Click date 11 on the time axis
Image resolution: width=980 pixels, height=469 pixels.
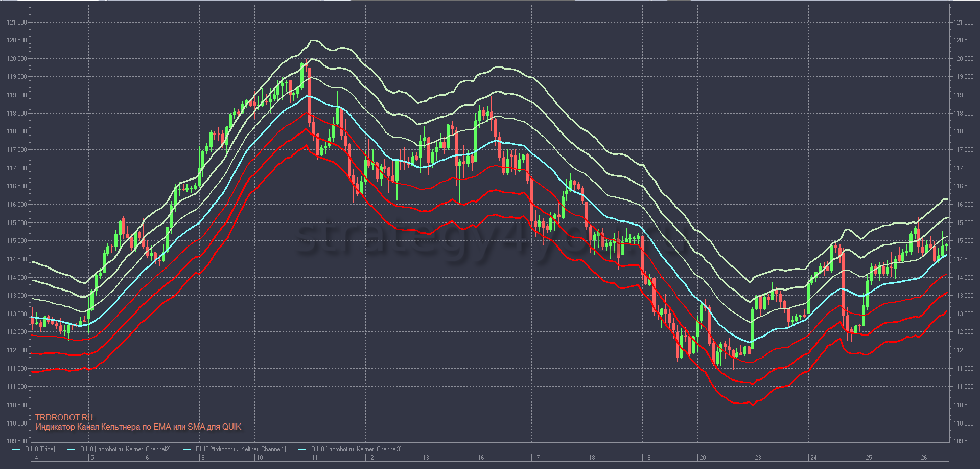point(314,457)
